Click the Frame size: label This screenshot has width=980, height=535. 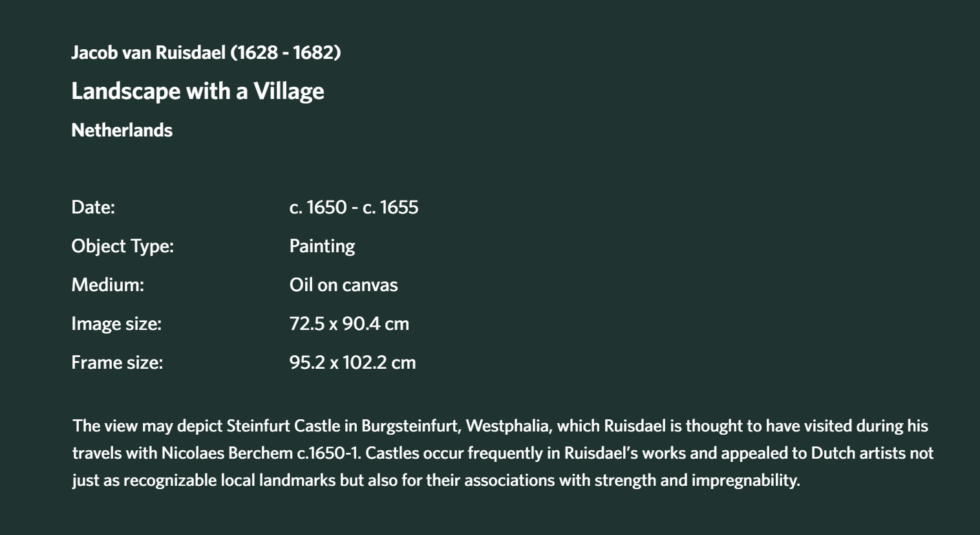click(117, 362)
